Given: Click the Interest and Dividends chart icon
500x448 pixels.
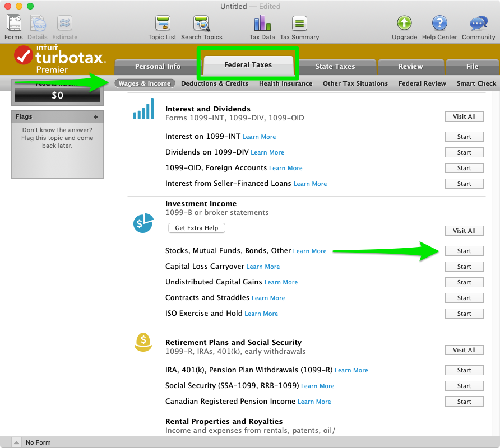Looking at the screenshot, I should 143,109.
